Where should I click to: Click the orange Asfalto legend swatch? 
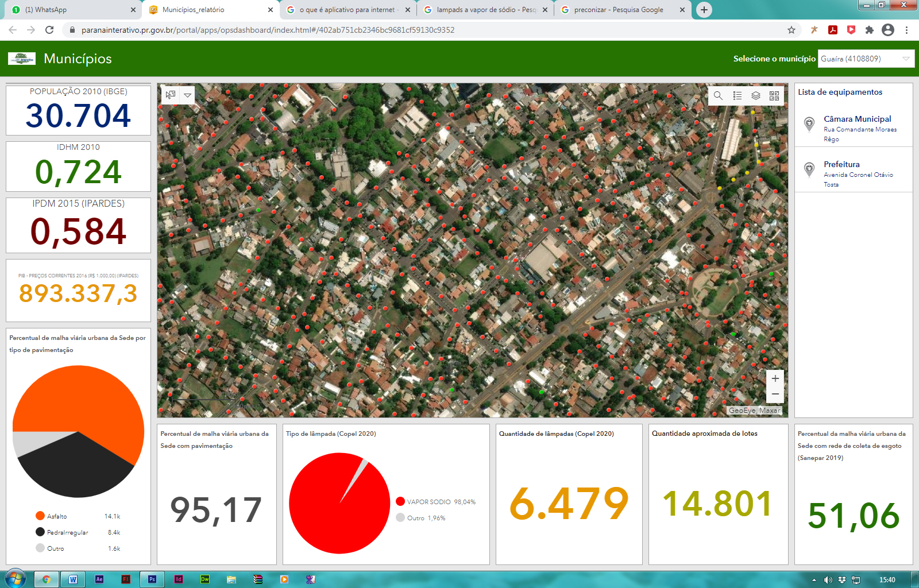(40, 516)
